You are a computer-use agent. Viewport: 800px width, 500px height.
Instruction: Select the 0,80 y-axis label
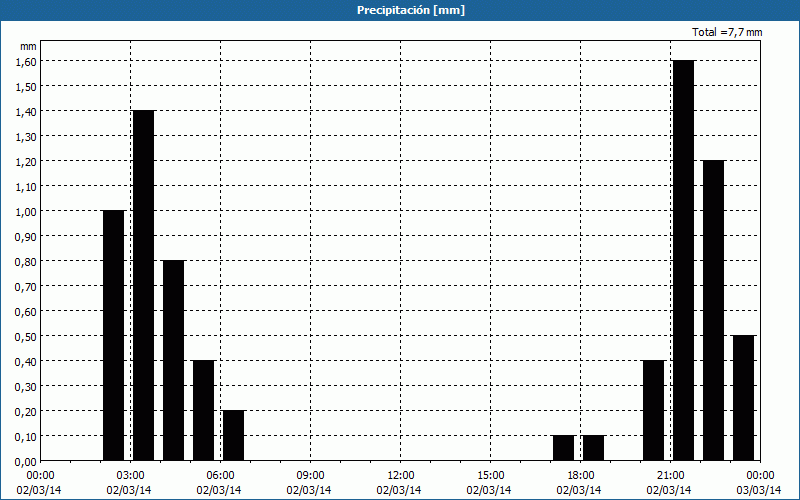(x=26, y=262)
